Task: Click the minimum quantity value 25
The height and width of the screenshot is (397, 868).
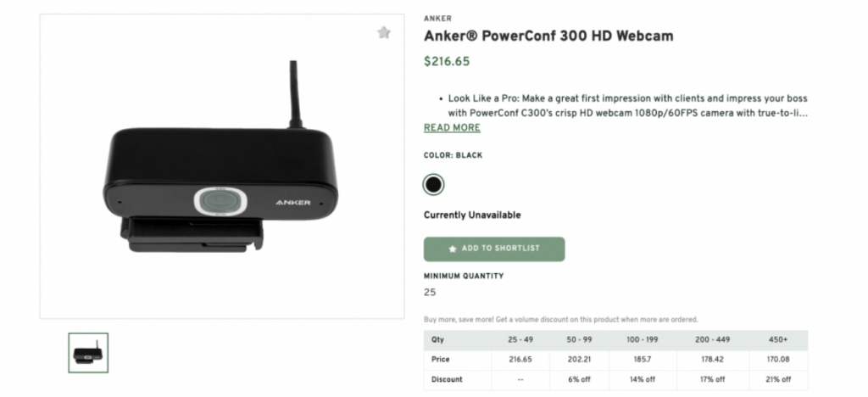Action: (x=430, y=293)
